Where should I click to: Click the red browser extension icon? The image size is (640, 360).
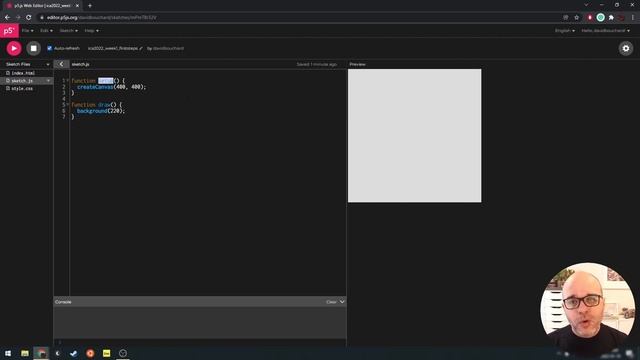click(x=589, y=18)
